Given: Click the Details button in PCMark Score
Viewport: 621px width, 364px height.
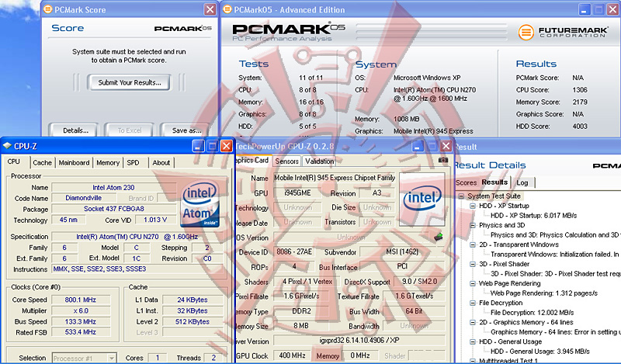Looking at the screenshot, I should pyautogui.click(x=75, y=130).
